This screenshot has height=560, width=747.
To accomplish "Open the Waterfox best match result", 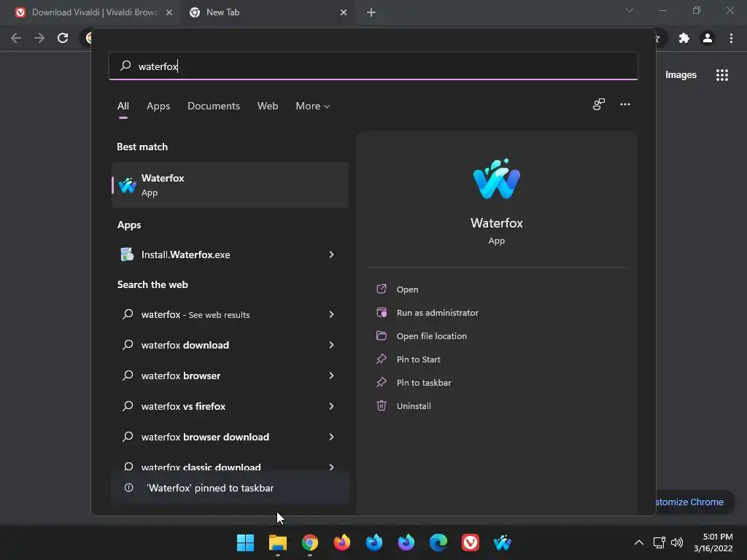I will [230, 184].
